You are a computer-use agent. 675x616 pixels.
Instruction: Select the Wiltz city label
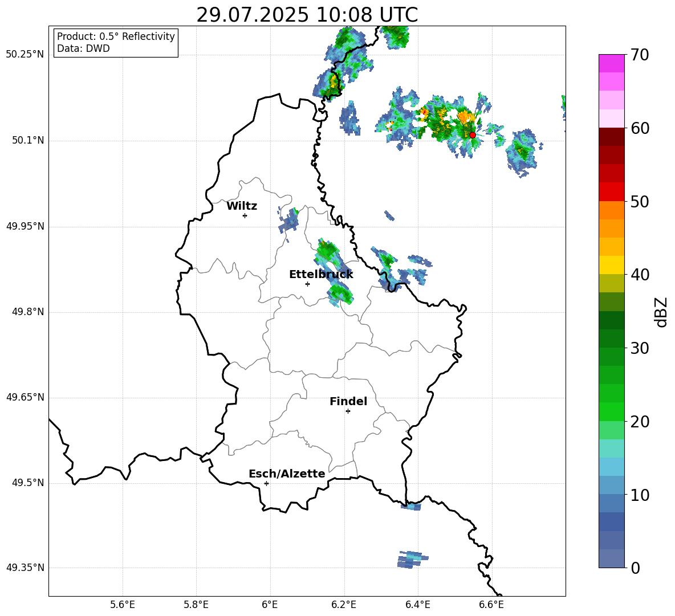tap(242, 206)
